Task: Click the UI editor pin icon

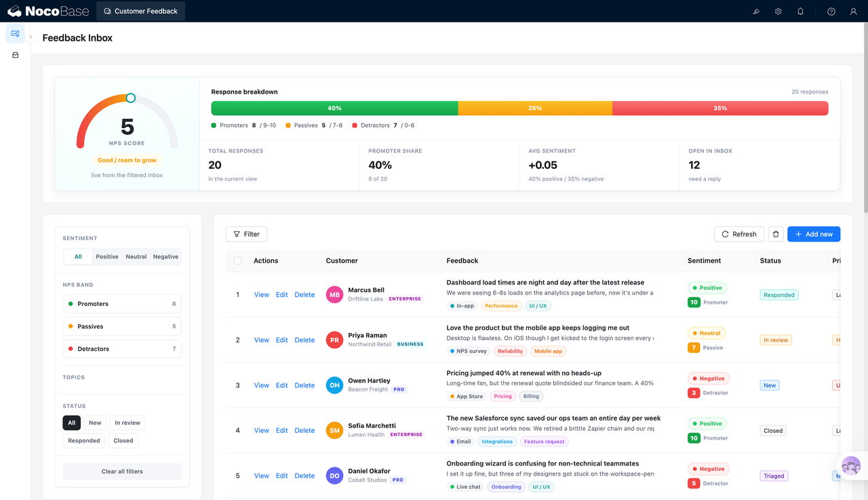Action: click(756, 12)
